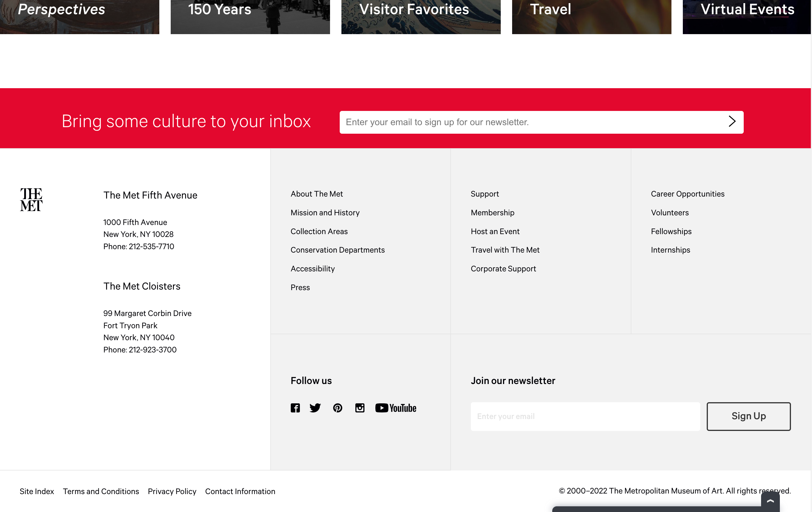Viewport: 812px width, 512px height.
Task: Open the Membership link
Action: [492, 213]
